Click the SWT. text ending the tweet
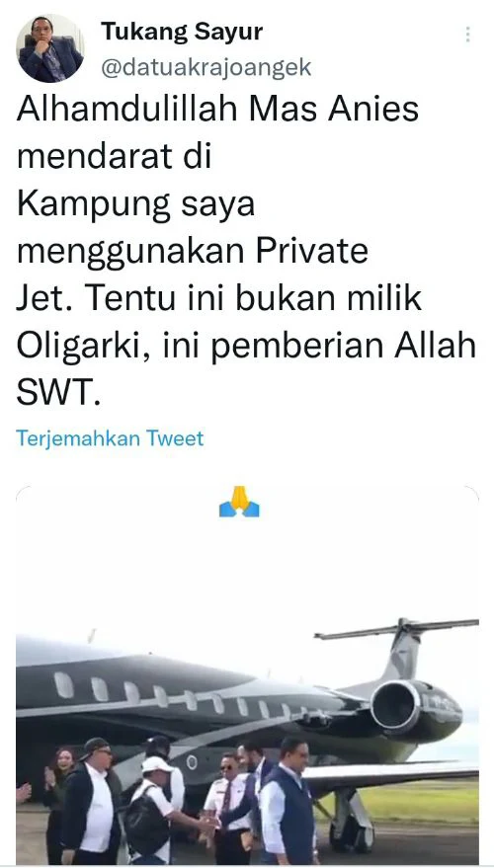 point(59,392)
